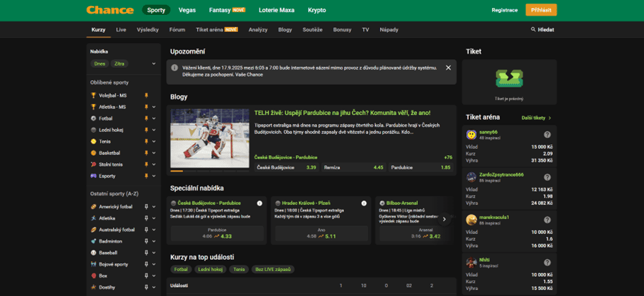
Task: Switch to the Výsledky tab
Action: [x=148, y=29]
